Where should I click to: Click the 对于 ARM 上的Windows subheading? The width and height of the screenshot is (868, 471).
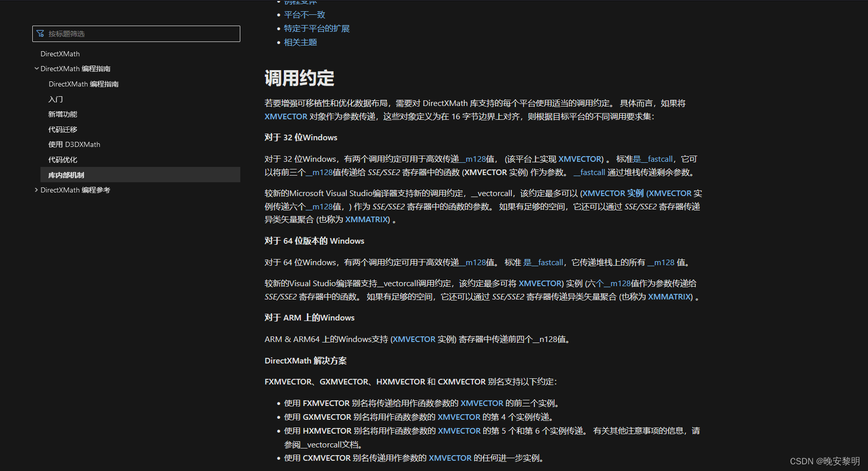[x=309, y=318]
